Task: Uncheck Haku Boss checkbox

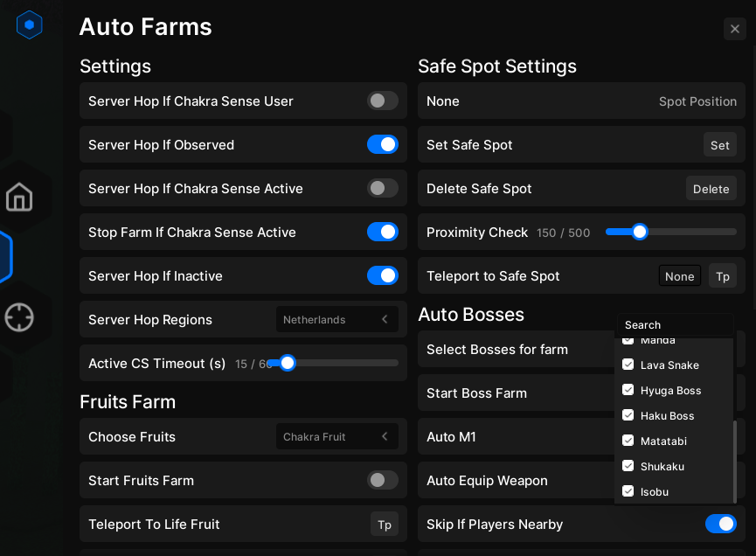Action: [x=628, y=415]
